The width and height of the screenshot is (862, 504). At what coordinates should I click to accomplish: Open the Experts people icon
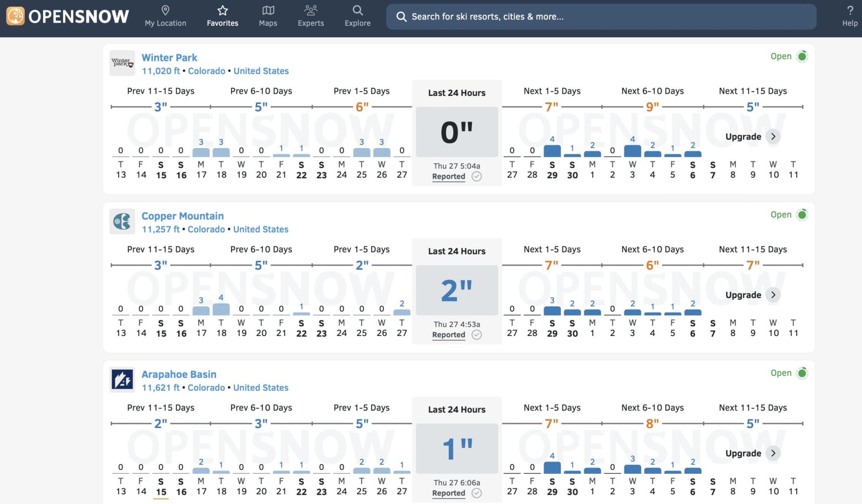(x=311, y=10)
